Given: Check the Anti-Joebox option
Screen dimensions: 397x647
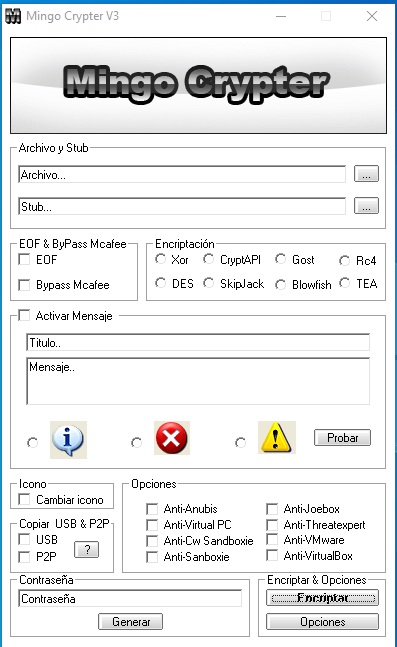Looking at the screenshot, I should click(x=272, y=509).
